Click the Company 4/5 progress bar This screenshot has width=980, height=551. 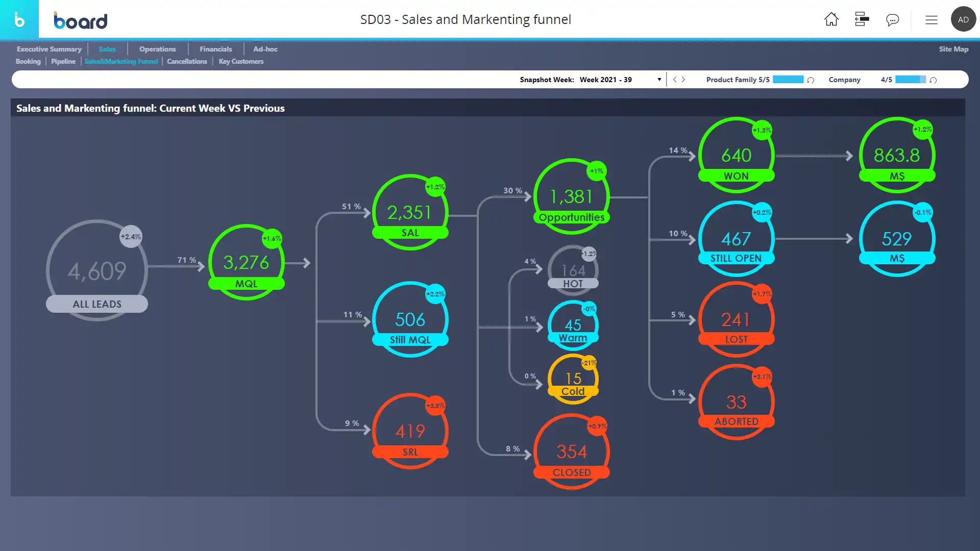(911, 80)
